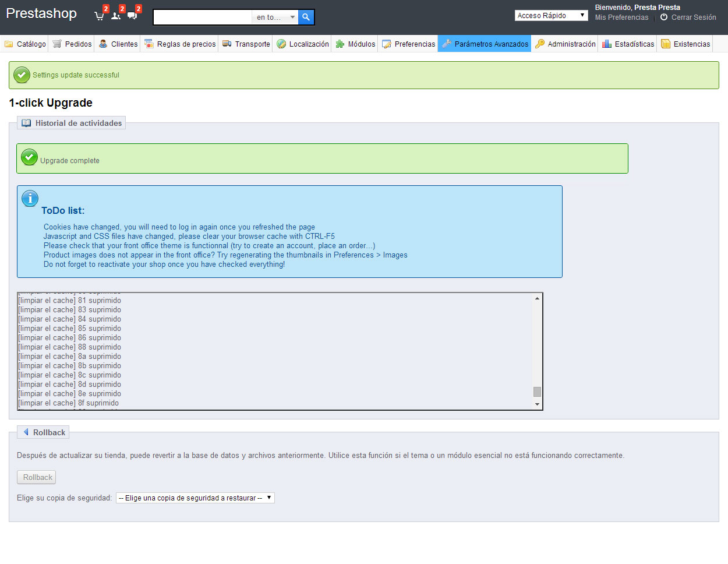
Task: Click log line "85 suprimido"
Action: click(70, 329)
